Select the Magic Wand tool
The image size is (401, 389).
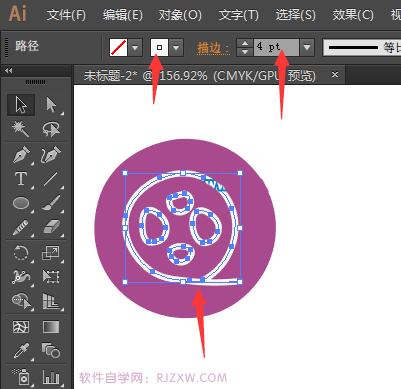21,129
